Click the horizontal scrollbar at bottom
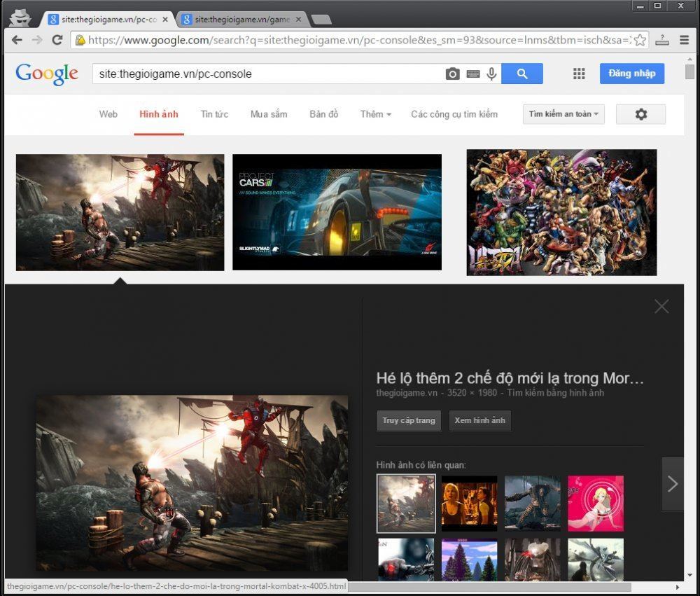Viewport: 700px width, 596px height. [x=489, y=587]
